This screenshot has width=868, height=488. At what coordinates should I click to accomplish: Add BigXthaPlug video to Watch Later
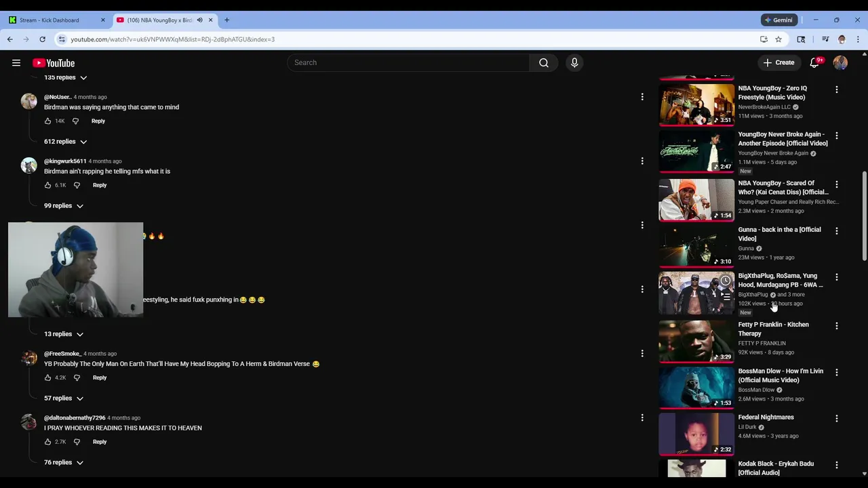[x=726, y=281]
